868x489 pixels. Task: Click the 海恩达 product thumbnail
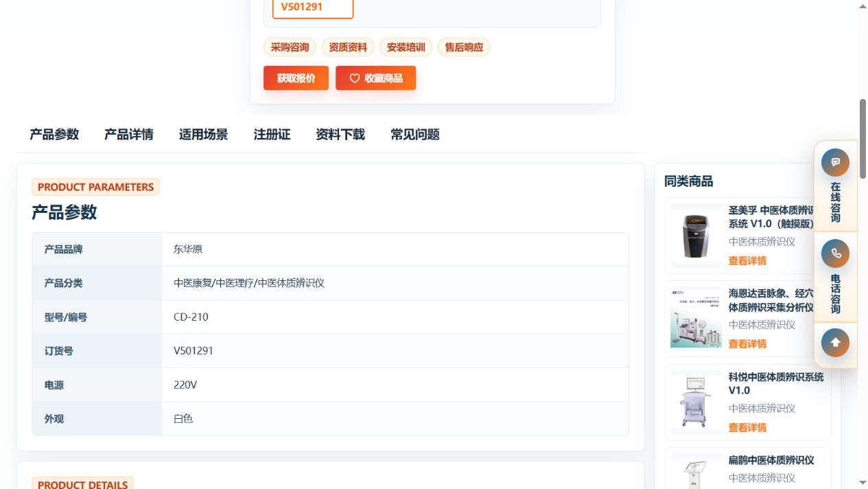(696, 319)
